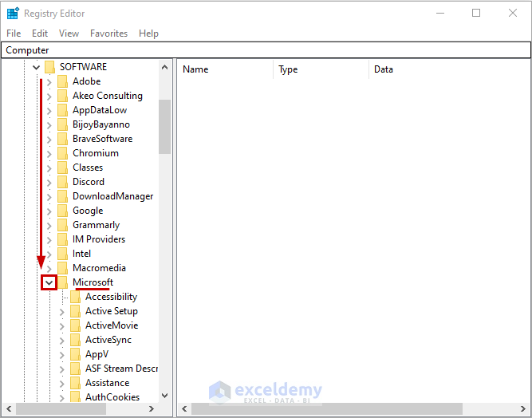Viewport: 532px width, 418px height.
Task: Open the Favorites menu
Action: (109, 34)
